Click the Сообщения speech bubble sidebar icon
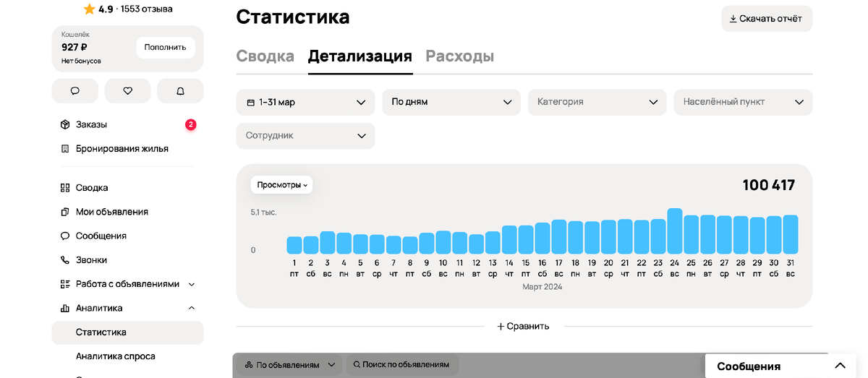868x378 pixels. click(65, 236)
